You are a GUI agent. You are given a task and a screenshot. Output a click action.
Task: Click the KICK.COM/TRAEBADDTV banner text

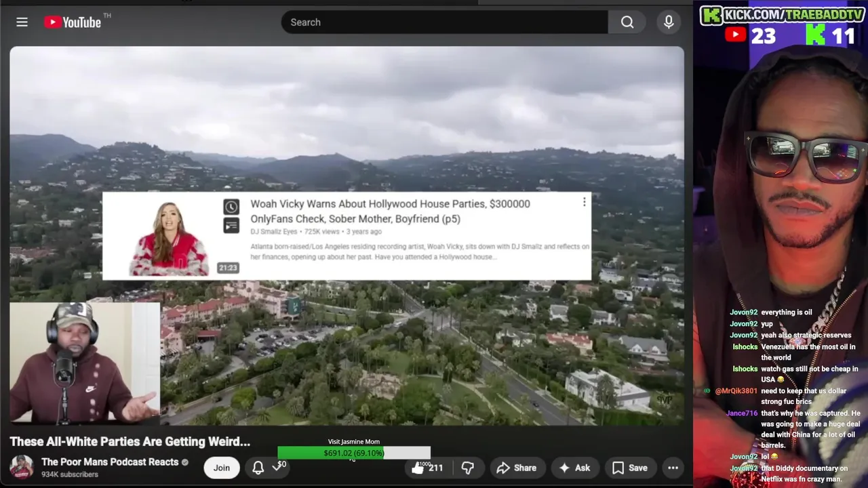793,15
